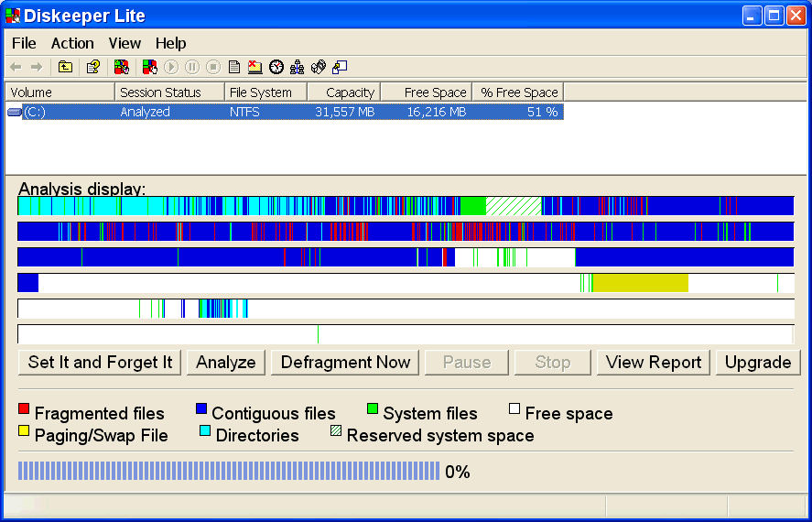This screenshot has height=522, width=812.
Task: Click the toolbar play icon
Action: coord(171,67)
